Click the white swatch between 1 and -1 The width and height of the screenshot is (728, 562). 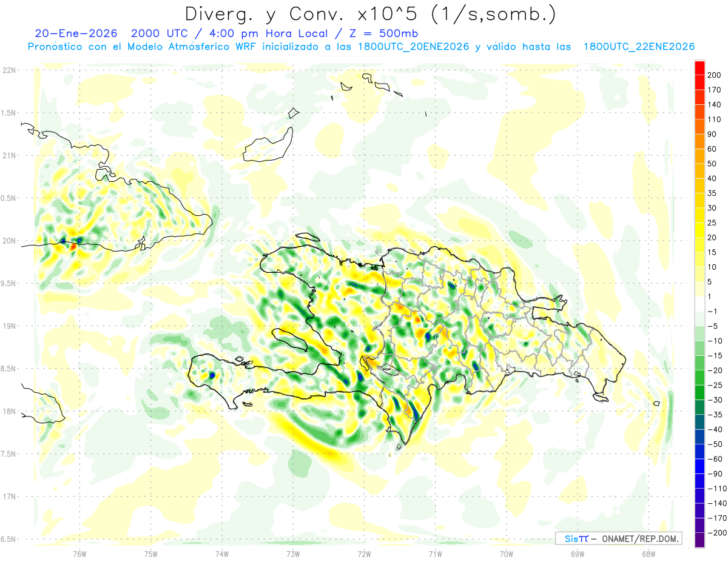[699, 304]
